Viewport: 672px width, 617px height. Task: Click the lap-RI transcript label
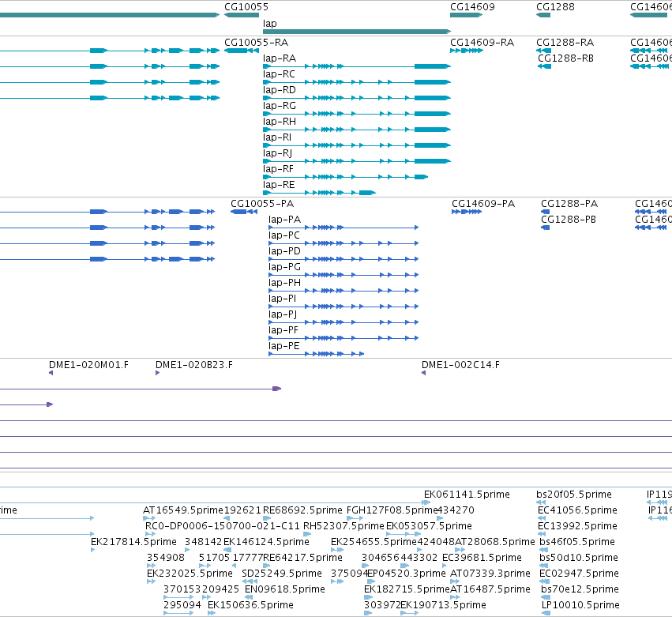[x=277, y=137]
